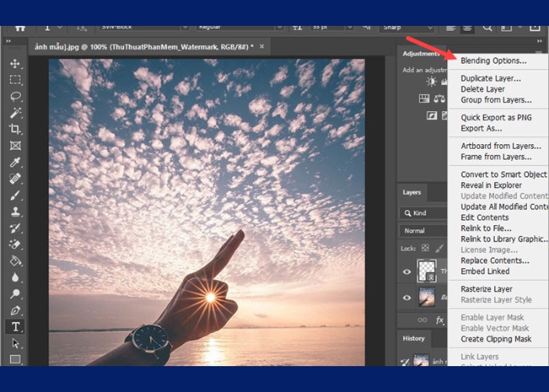Open the layer style fx menu
549x392 pixels.
pyautogui.click(x=440, y=320)
